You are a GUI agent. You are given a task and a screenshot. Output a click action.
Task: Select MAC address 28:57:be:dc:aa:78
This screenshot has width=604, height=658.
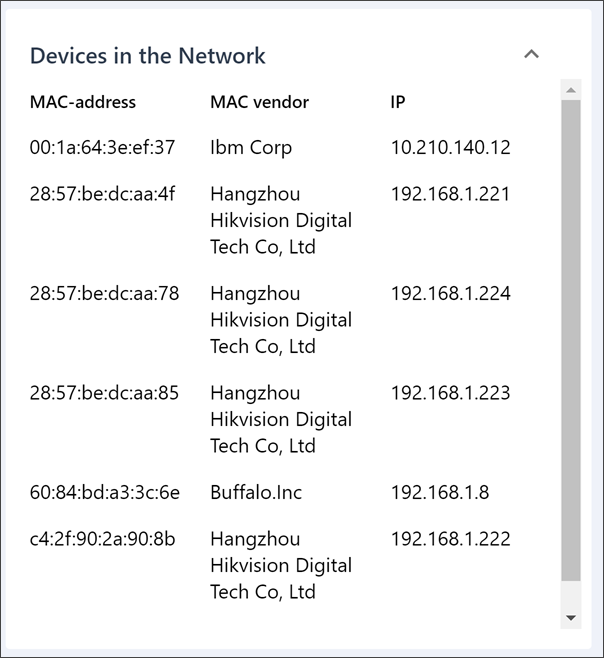pos(104,294)
